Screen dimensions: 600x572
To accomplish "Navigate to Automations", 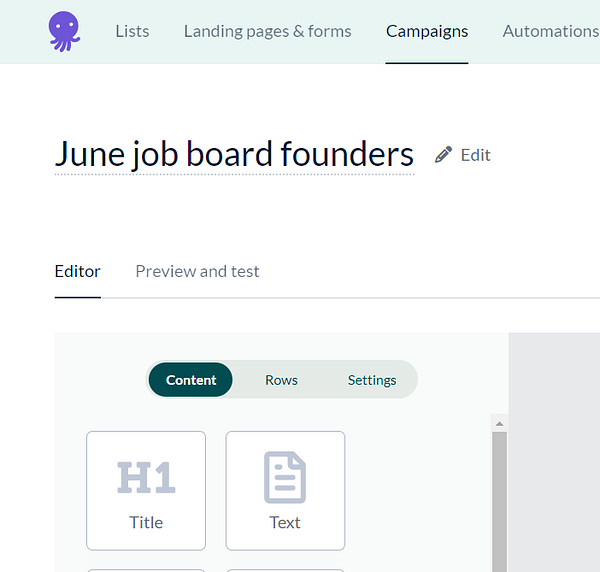I will coord(550,31).
